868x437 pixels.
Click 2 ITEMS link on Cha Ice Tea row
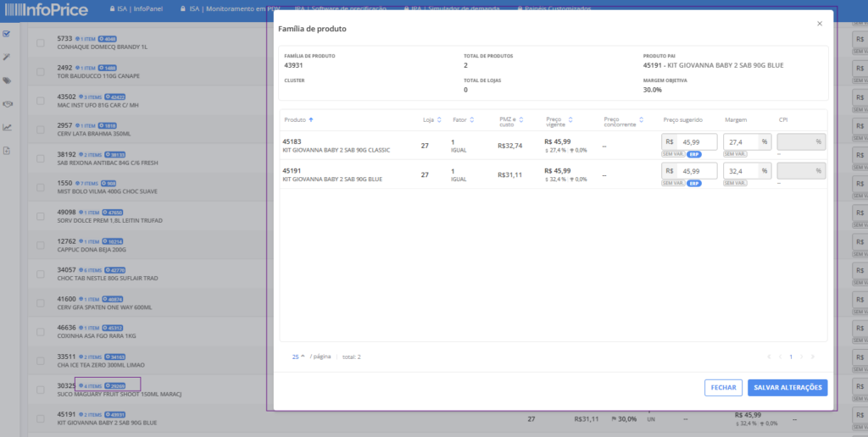point(90,357)
